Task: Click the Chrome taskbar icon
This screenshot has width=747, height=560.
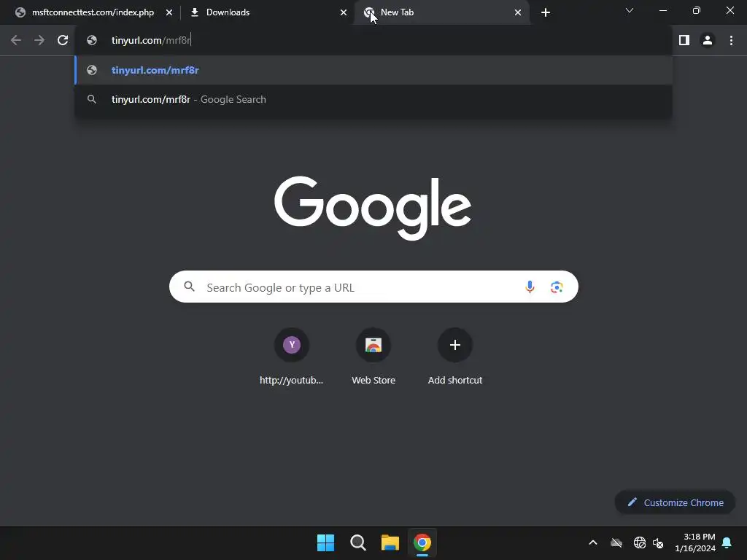Action: point(422,542)
